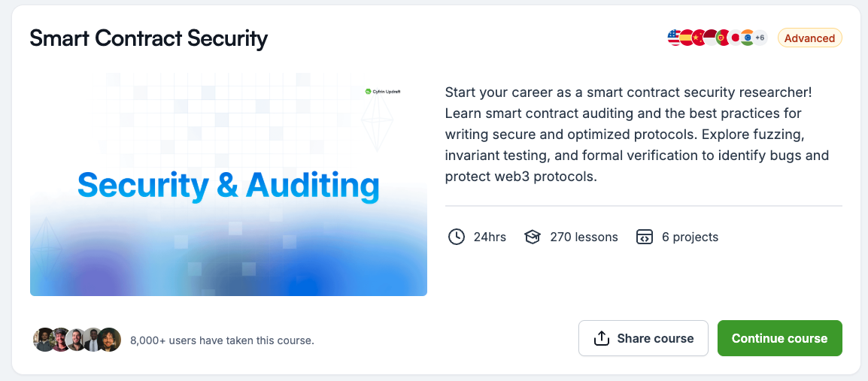This screenshot has height=381, width=868.
Task: Select the China flag icon
Action: pyautogui.click(x=697, y=38)
